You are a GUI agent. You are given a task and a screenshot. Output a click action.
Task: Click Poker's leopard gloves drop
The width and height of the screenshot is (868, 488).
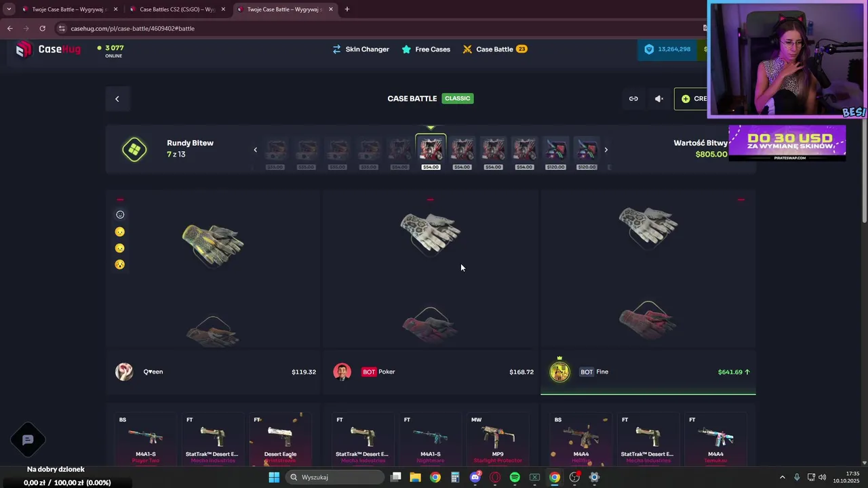click(x=431, y=234)
